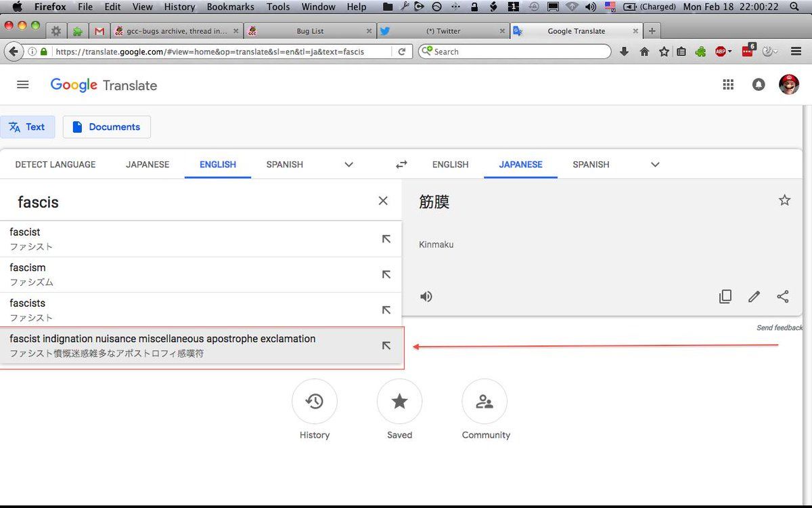Open the Bookmarks menu in Firefox
This screenshot has height=508, width=812.
pos(231,7)
